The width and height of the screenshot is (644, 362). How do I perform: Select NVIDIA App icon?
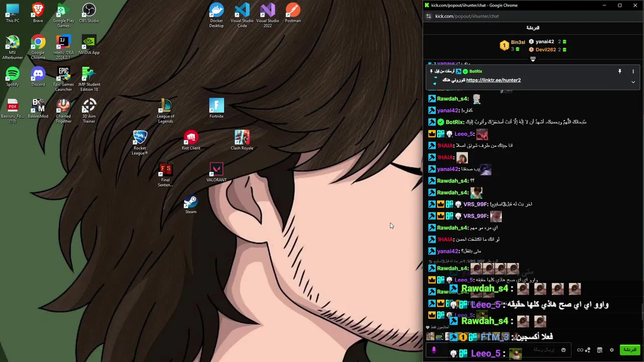click(89, 45)
